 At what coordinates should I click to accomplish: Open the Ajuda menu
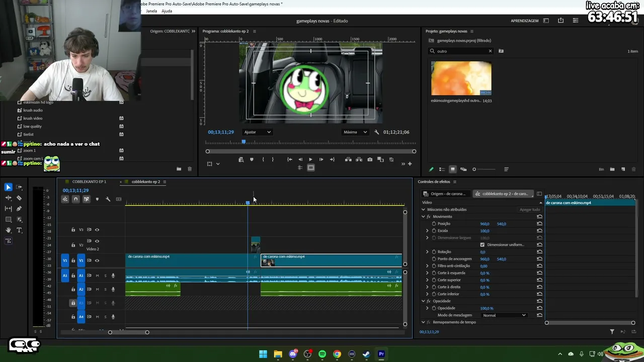pyautogui.click(x=167, y=11)
